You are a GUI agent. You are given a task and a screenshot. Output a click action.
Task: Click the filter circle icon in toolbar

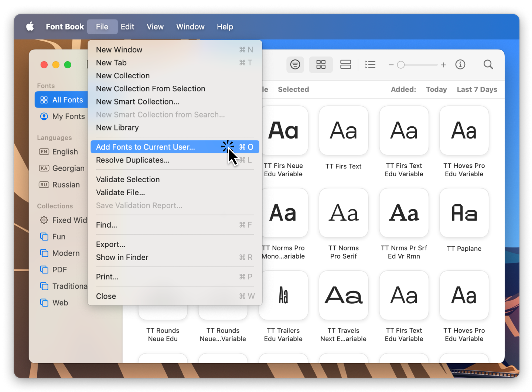pos(295,65)
